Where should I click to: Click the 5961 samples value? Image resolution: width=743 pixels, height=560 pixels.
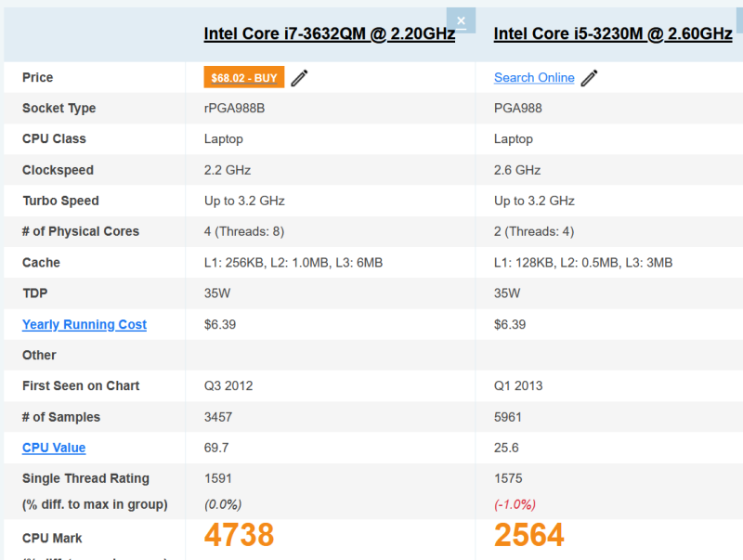(x=507, y=417)
